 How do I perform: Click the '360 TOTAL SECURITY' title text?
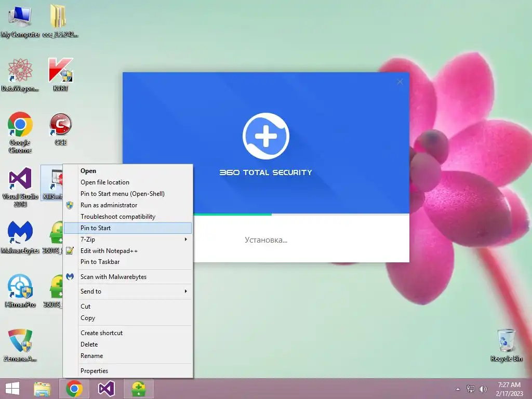pyautogui.click(x=265, y=172)
